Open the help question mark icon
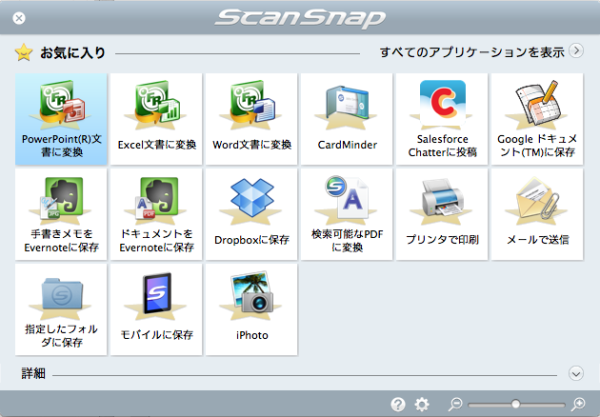The height and width of the screenshot is (417, 600). 398,404
